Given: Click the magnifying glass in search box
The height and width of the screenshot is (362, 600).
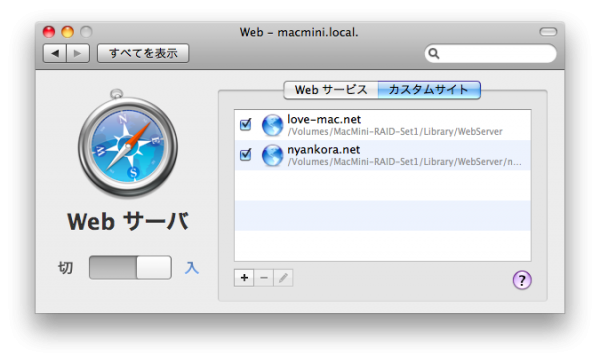Looking at the screenshot, I should [x=434, y=54].
